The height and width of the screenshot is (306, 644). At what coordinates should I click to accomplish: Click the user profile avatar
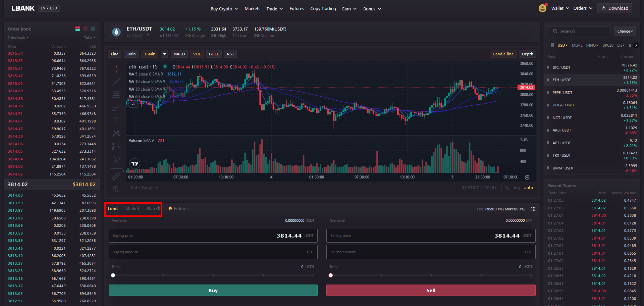542,8
